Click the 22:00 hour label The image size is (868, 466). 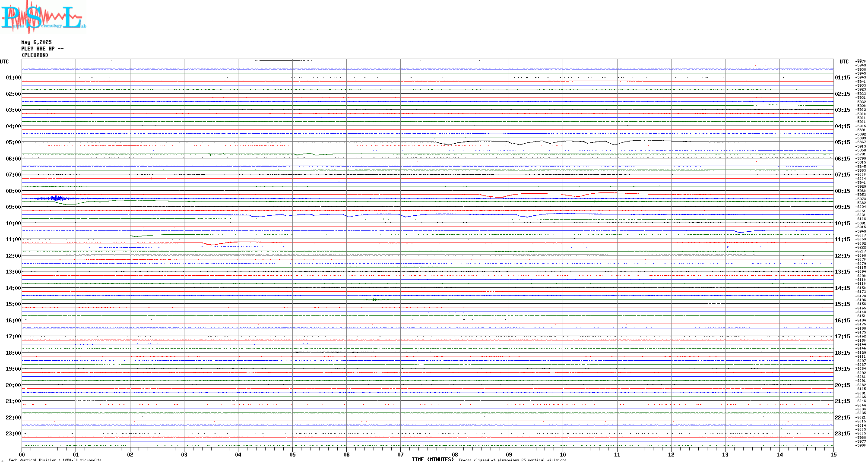point(13,418)
